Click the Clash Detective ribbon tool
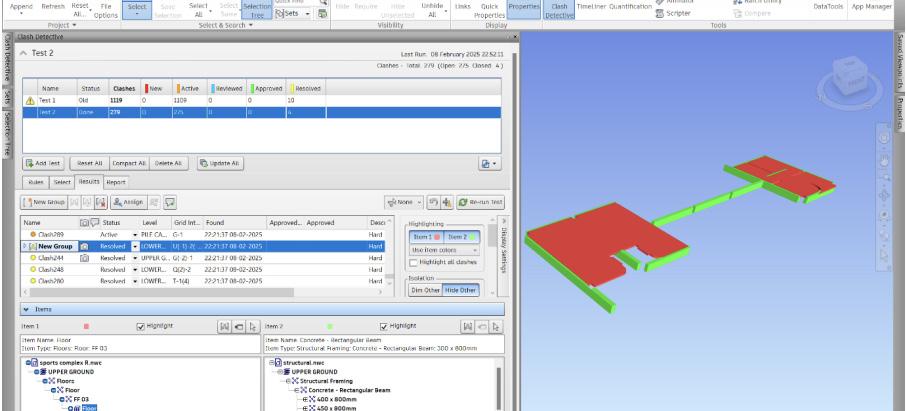906x411 pixels. click(559, 10)
